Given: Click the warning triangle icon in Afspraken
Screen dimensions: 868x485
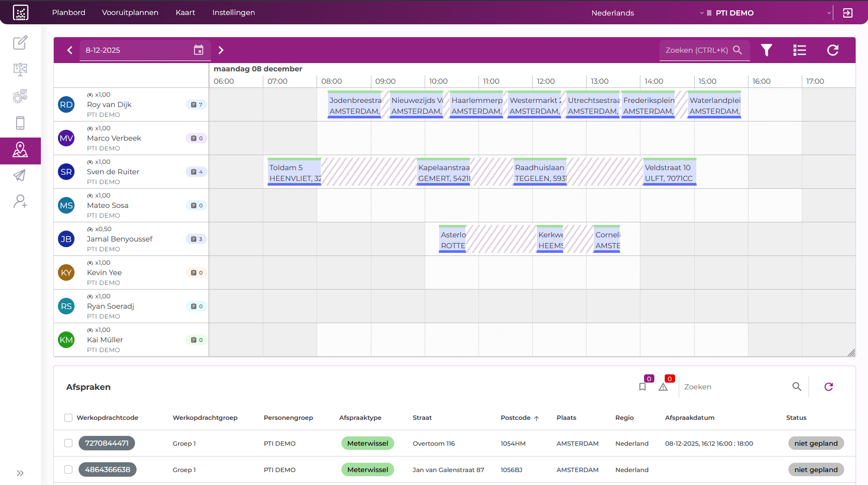Looking at the screenshot, I should point(663,387).
